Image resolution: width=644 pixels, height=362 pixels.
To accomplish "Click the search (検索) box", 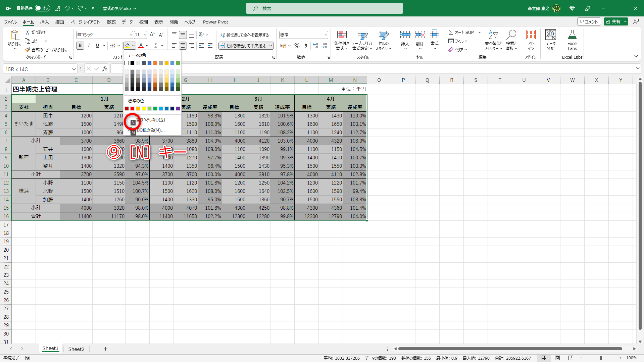I will (x=324, y=8).
